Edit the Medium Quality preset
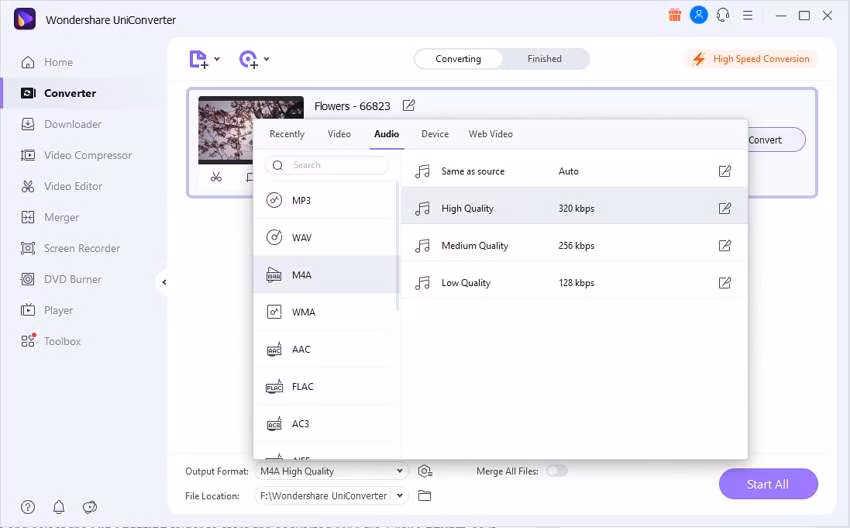The height and width of the screenshot is (528, 850). 725,246
